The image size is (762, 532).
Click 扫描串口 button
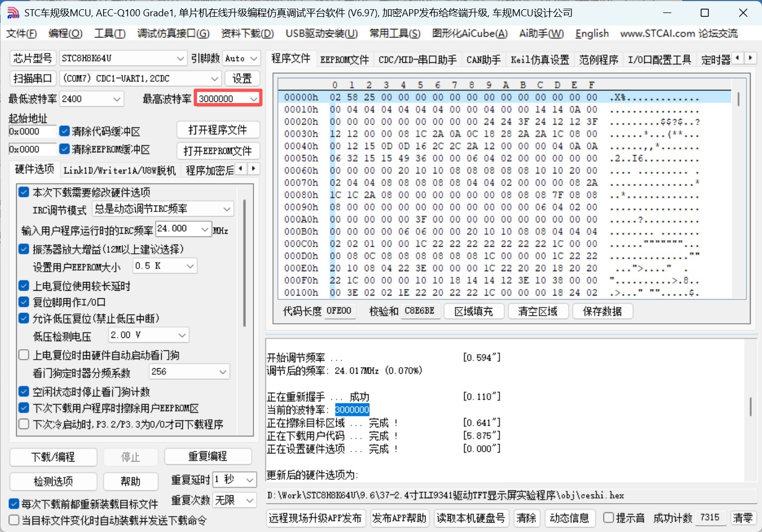click(x=33, y=79)
